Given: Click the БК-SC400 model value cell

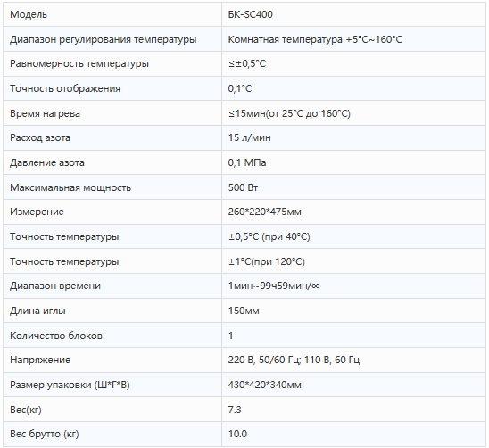Looking at the screenshot, I should [353, 14].
